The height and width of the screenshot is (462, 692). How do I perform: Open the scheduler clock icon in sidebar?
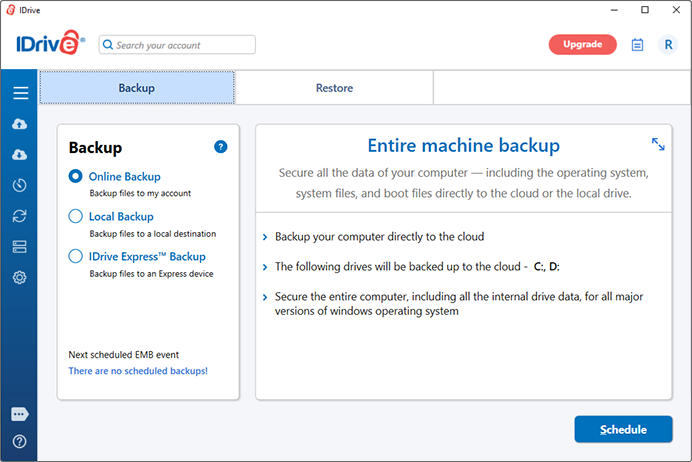pyautogui.click(x=20, y=185)
